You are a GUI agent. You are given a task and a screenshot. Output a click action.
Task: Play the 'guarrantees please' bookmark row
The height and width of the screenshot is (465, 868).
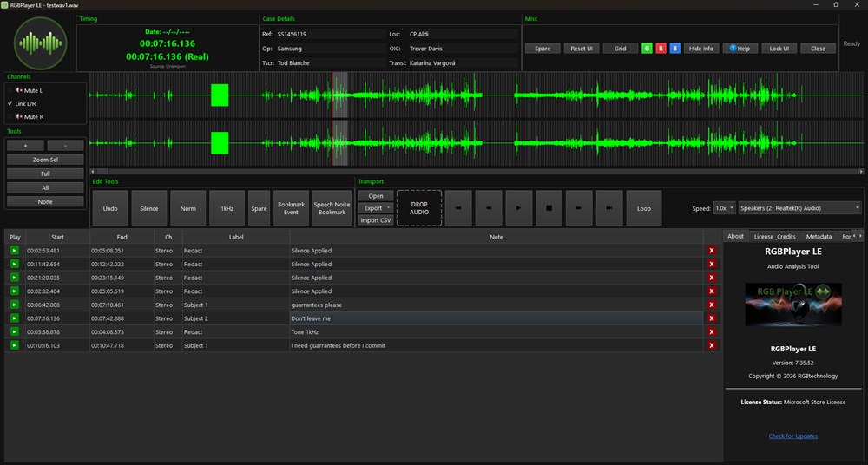pyautogui.click(x=15, y=305)
